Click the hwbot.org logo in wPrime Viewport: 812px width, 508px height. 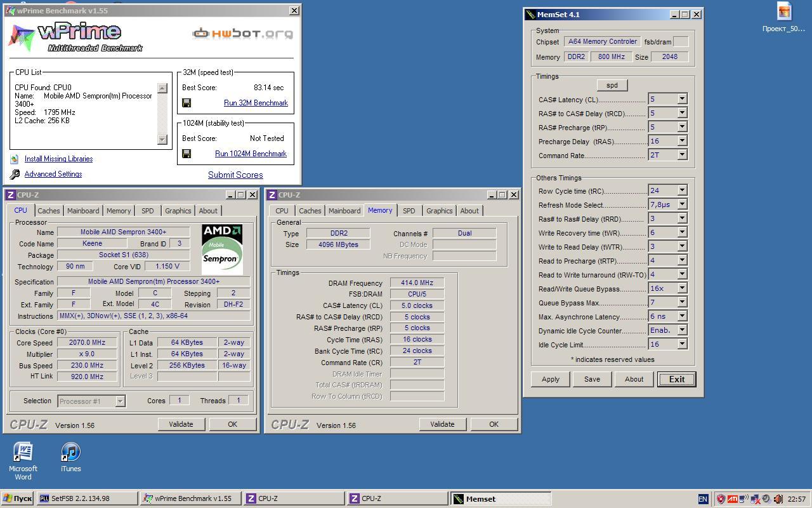click(243, 33)
